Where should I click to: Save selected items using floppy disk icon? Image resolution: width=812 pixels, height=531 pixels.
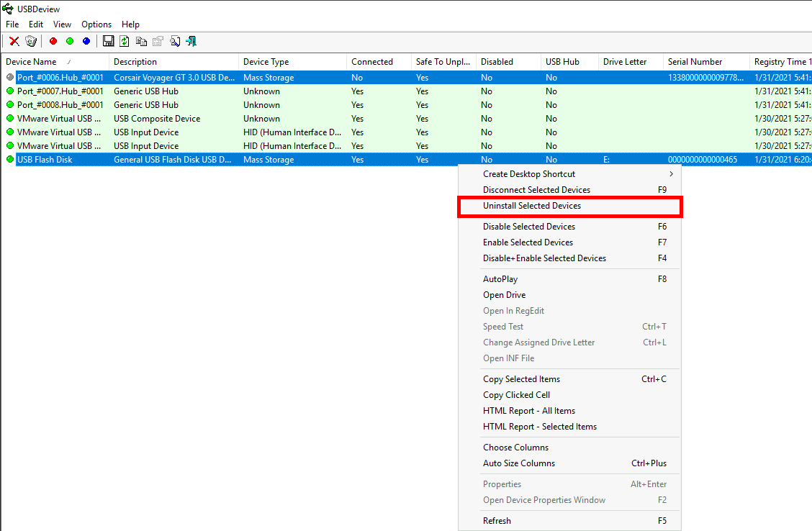pos(108,41)
